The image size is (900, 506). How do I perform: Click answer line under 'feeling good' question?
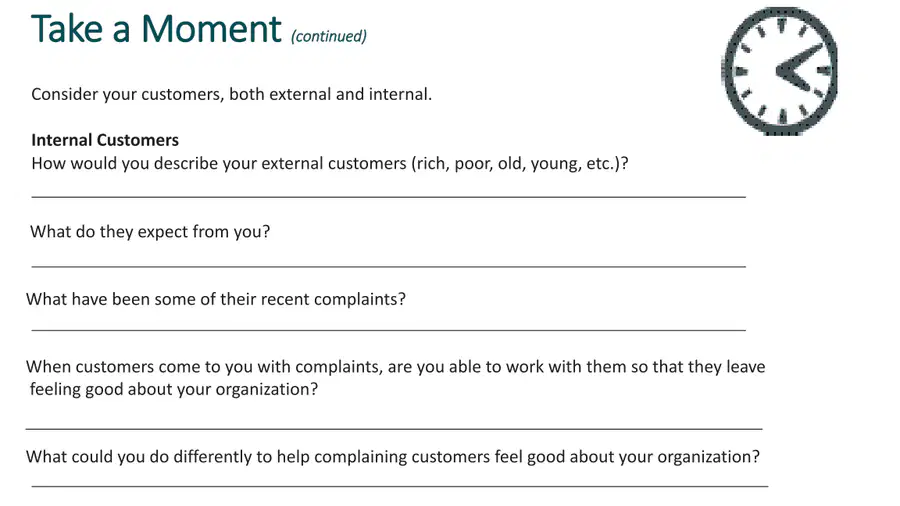[394, 429]
